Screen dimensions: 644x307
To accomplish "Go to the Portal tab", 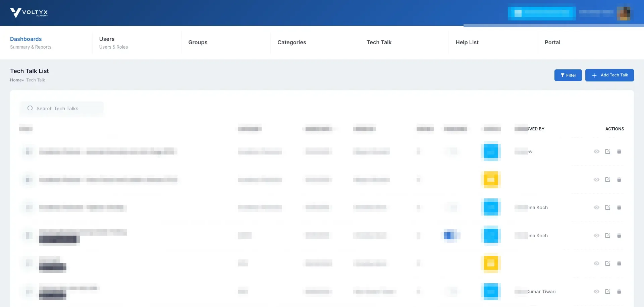I will [552, 42].
